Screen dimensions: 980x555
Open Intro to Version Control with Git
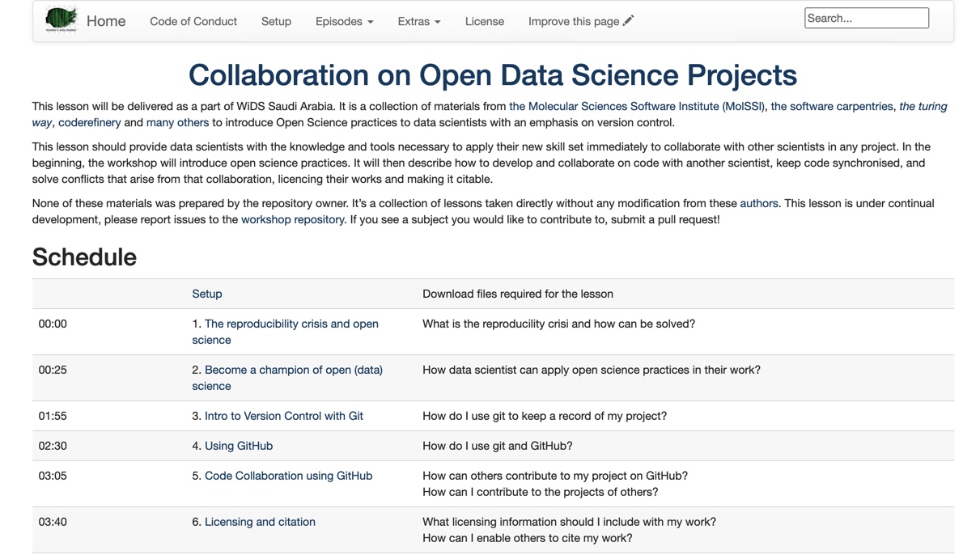[283, 416]
